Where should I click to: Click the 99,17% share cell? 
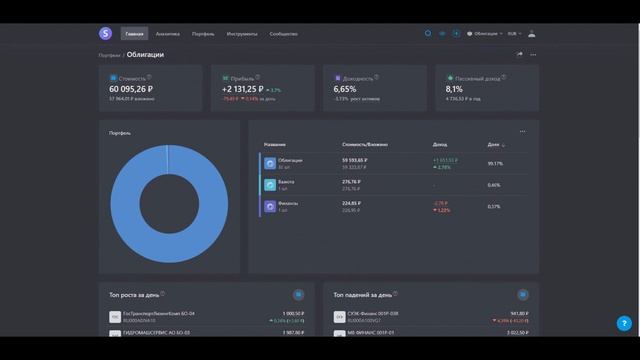(x=495, y=164)
